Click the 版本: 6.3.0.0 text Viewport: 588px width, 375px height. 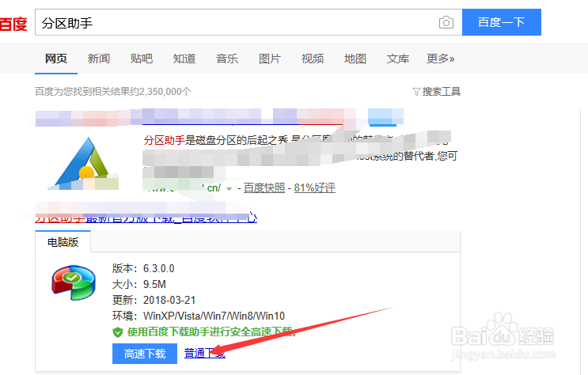(143, 268)
